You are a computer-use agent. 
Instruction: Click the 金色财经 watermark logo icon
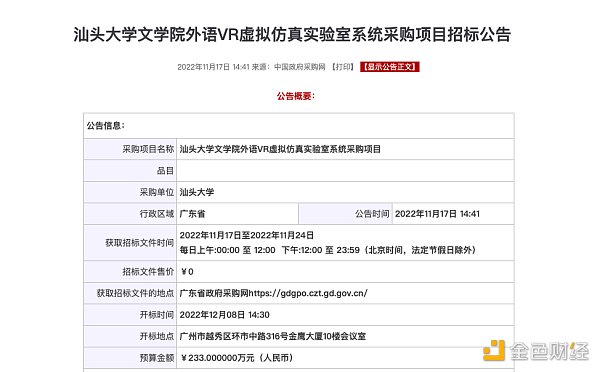(494, 350)
